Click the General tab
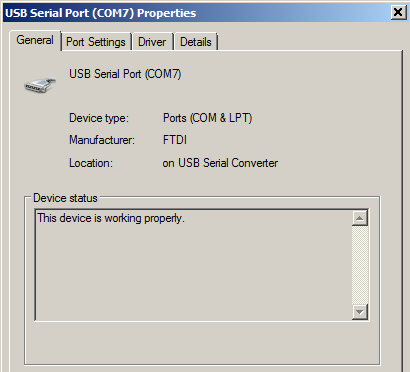Image resolution: width=410 pixels, height=372 pixels. coord(35,40)
